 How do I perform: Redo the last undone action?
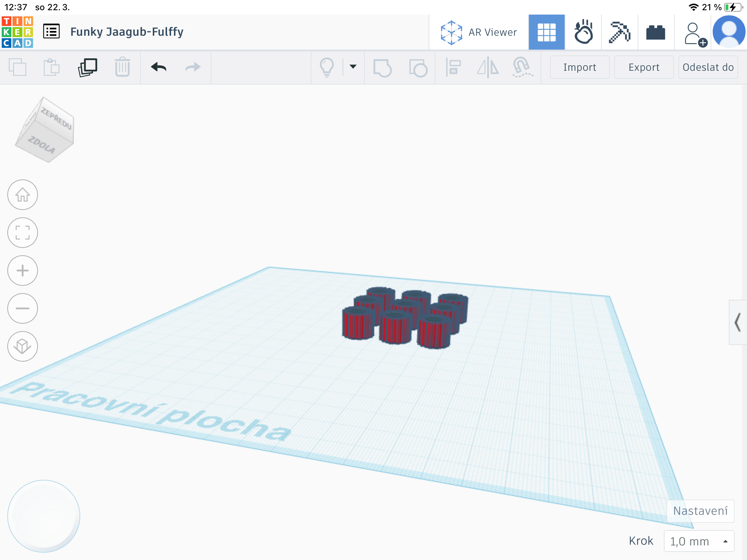[x=193, y=67]
